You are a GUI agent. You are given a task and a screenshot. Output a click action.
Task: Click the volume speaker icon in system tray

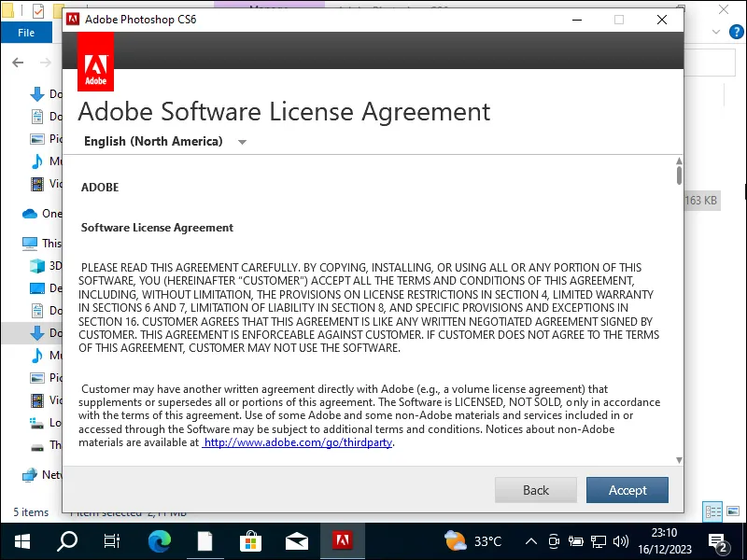coord(623,540)
